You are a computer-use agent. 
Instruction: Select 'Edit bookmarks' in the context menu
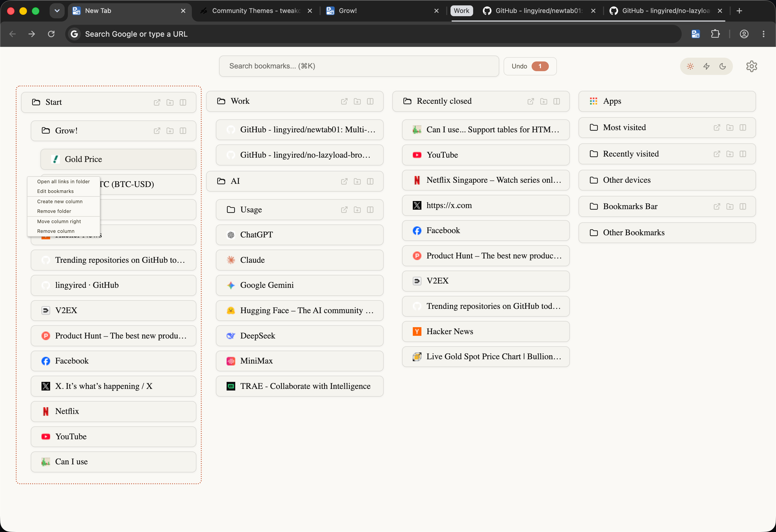click(x=63, y=191)
